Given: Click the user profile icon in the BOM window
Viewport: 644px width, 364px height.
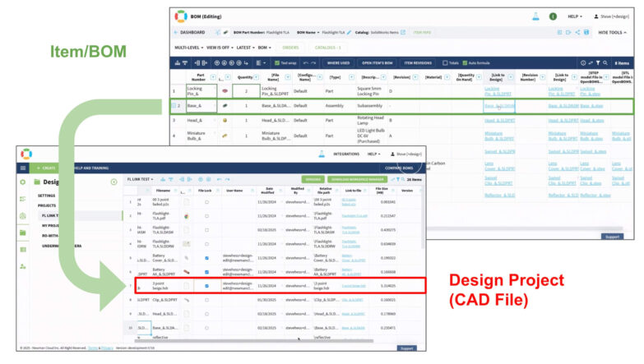Looking at the screenshot, I should tap(596, 16).
